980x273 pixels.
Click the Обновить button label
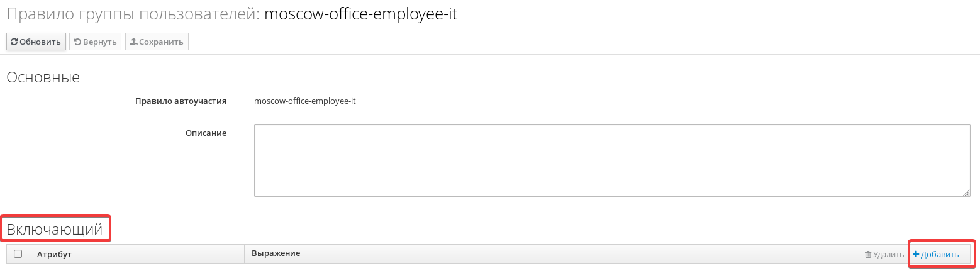[x=40, y=42]
